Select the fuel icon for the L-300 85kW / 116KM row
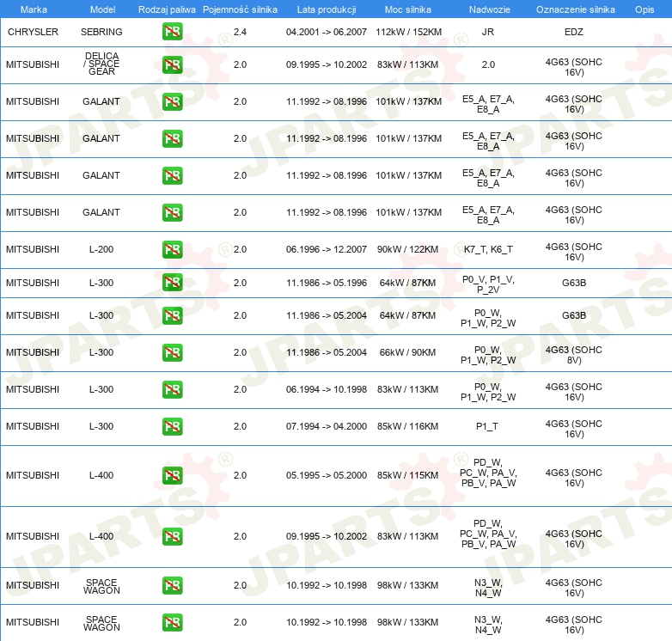 [x=172, y=427]
